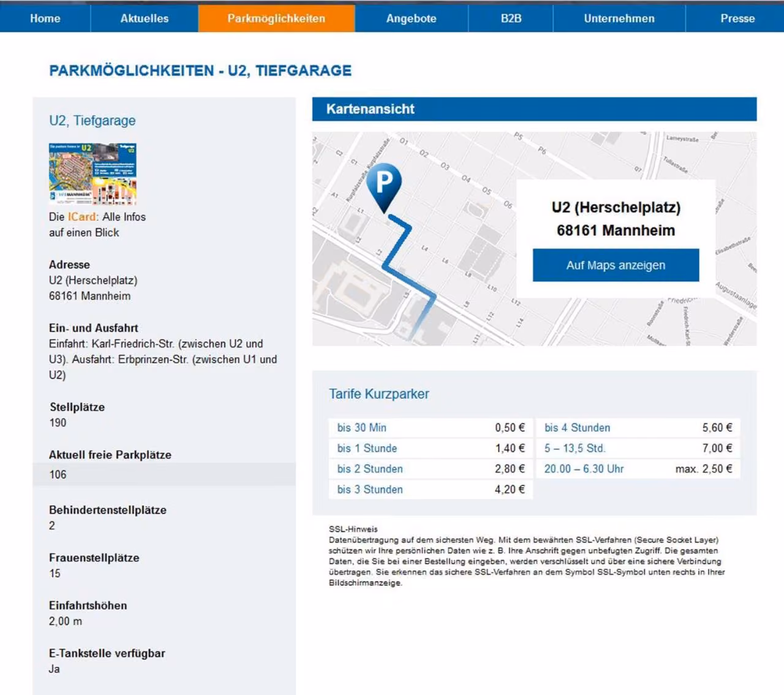Open the ICard info thumbnail image
The height and width of the screenshot is (695, 784).
(92, 174)
